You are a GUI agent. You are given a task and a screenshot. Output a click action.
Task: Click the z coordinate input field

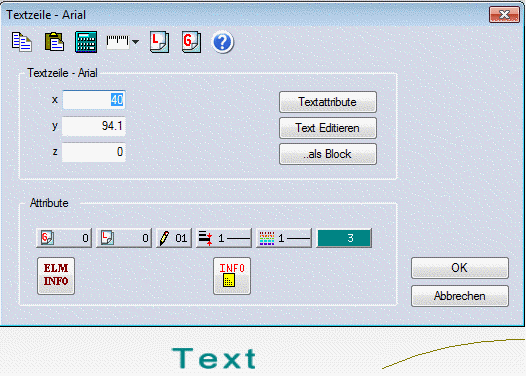click(x=94, y=152)
